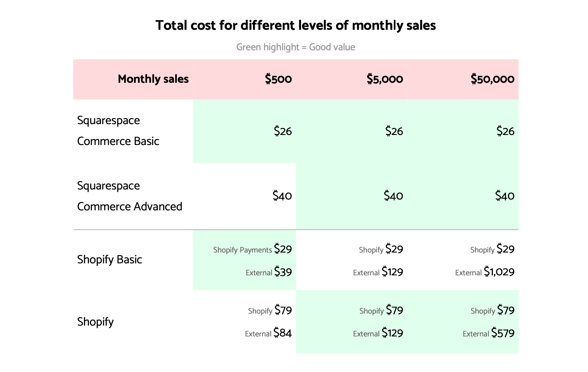Image resolution: width=588 pixels, height=372 pixels.
Task: Select the "Shopify Payments $29" value
Action: coord(253,249)
